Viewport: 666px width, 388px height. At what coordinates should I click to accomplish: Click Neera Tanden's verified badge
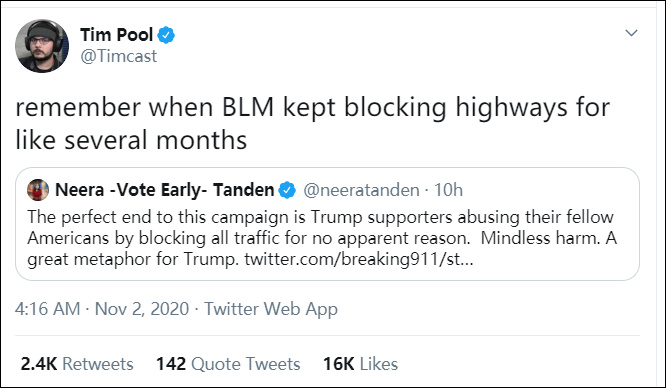point(287,190)
